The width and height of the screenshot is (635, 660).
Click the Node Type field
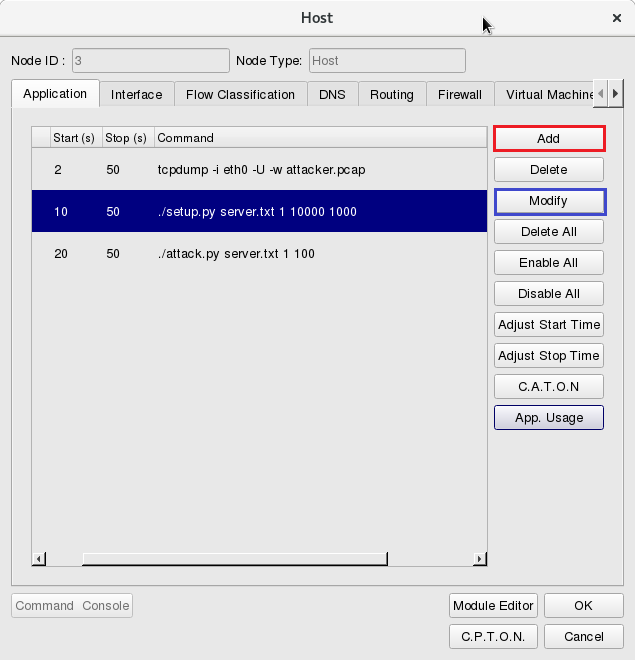pos(387,61)
